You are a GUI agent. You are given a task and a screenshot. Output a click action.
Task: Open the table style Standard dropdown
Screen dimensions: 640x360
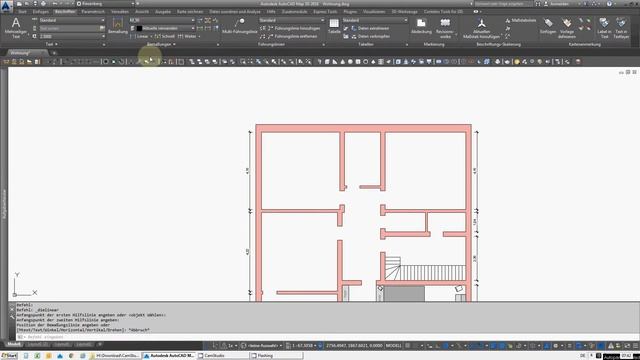pos(375,20)
